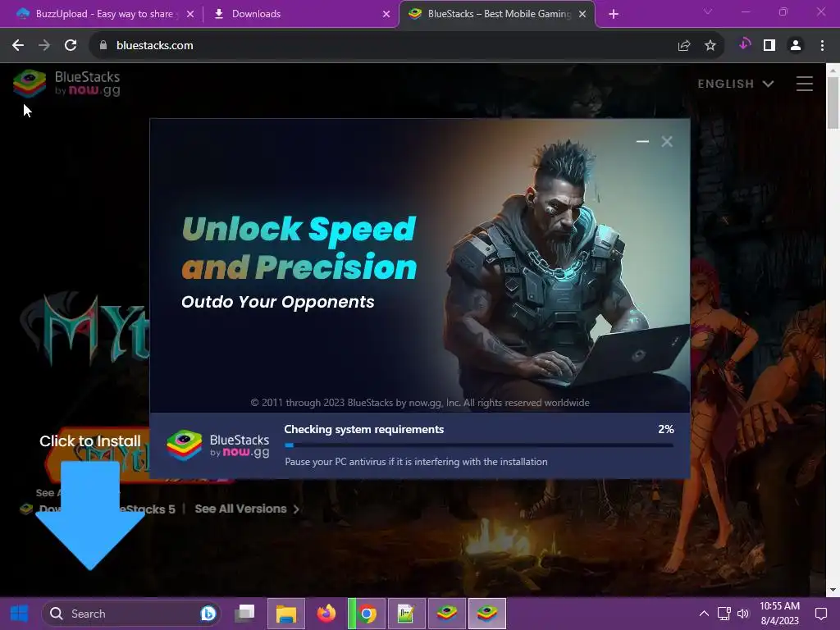Open the first BlueStacks taskbar icon
The height and width of the screenshot is (630, 840).
pyautogui.click(x=447, y=614)
